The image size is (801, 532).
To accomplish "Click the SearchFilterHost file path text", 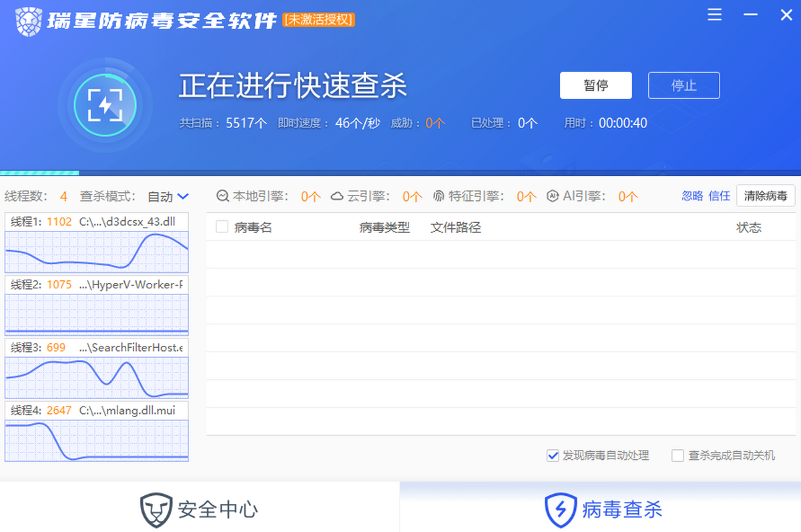I will coord(131,347).
